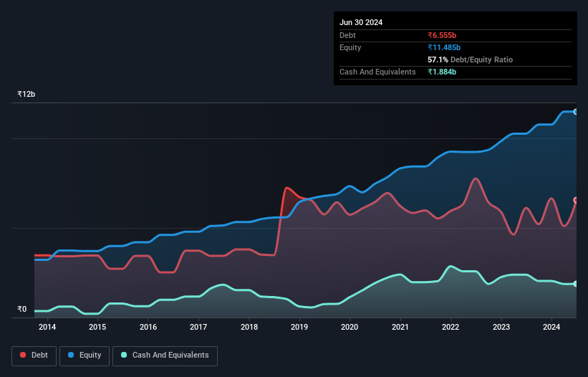Click the ₹6.555b debt value
This screenshot has width=588, height=377.
pos(442,35)
